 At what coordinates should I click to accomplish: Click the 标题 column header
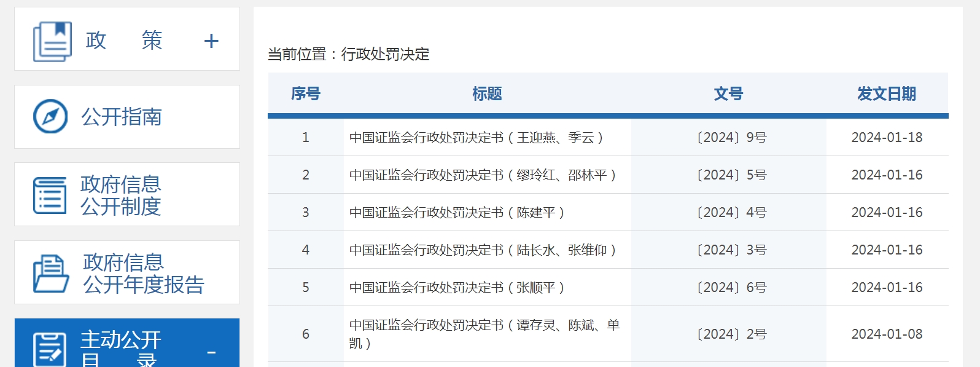(x=487, y=94)
